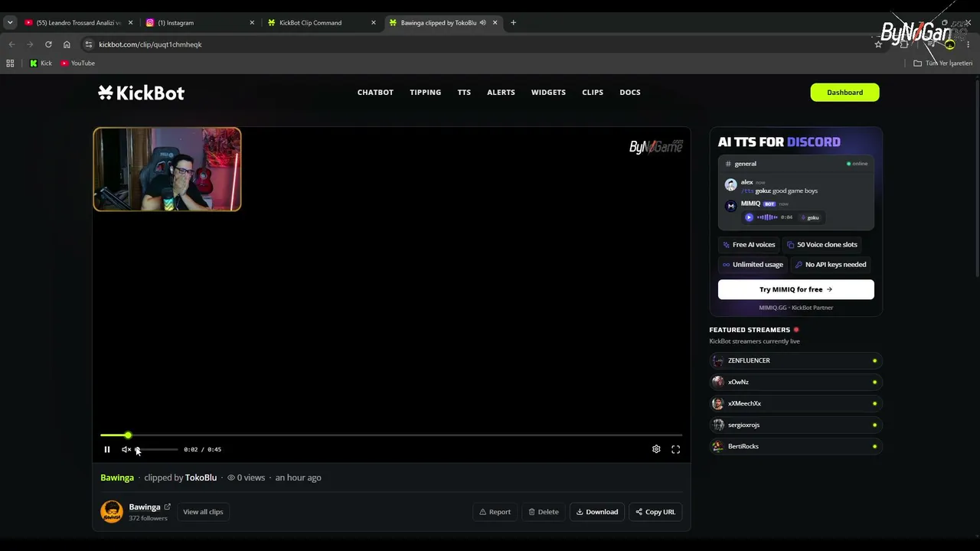
Task: Open the TTS menu item
Action: (x=464, y=93)
